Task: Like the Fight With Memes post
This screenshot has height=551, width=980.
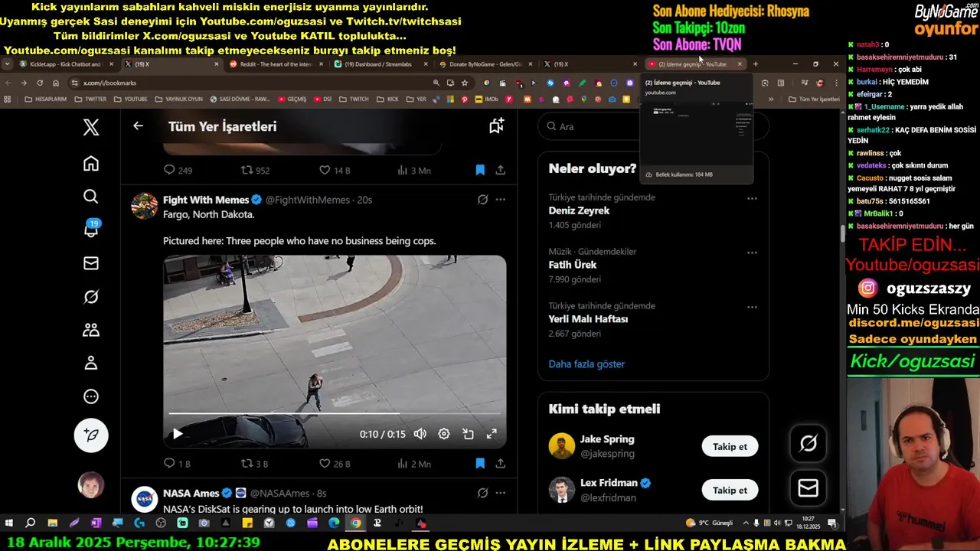Action: [334, 464]
